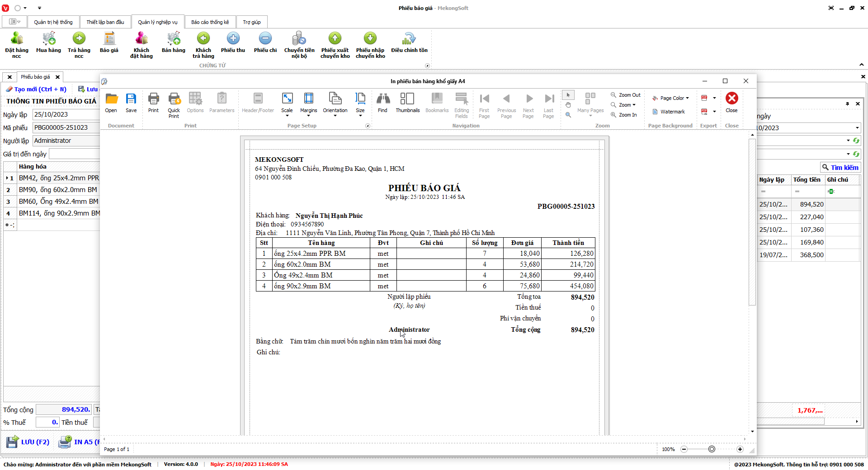Activate the hand pan tool
Viewport: 868px width, 470px height.
[x=568, y=105]
